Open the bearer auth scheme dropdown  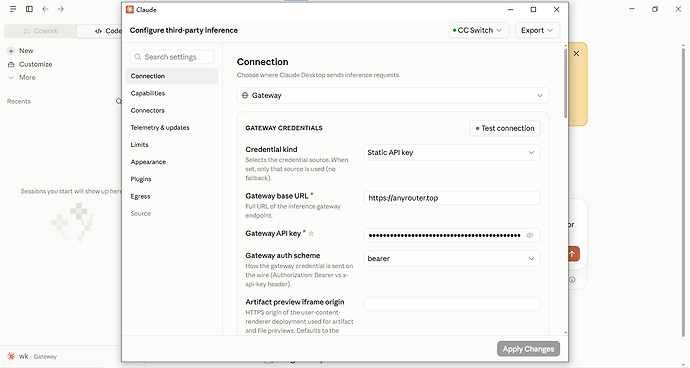click(x=451, y=259)
